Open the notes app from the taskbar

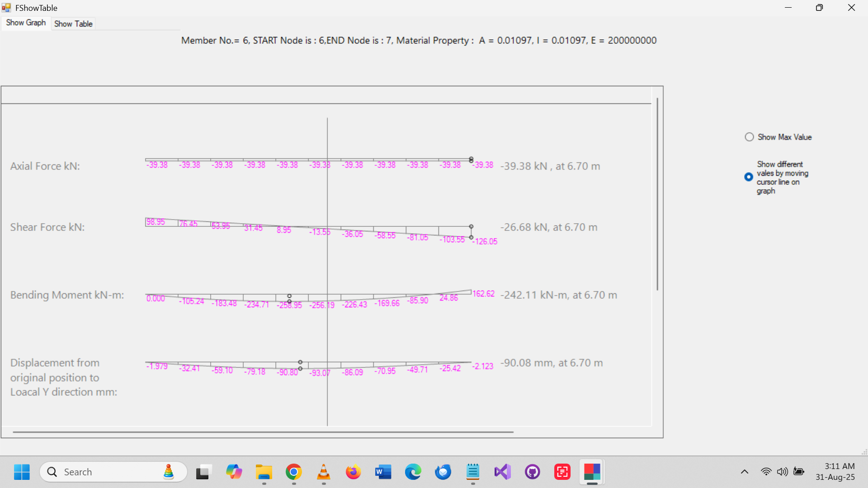coord(472,472)
